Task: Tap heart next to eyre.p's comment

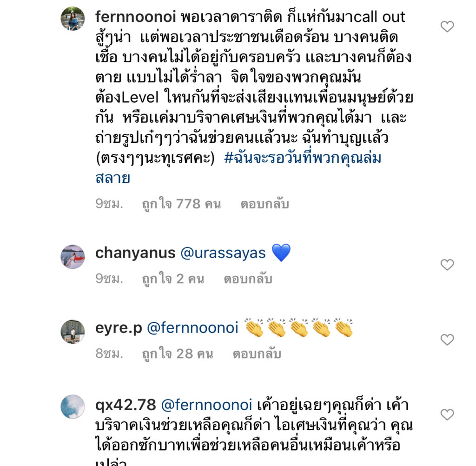Action: pyautogui.click(x=447, y=340)
